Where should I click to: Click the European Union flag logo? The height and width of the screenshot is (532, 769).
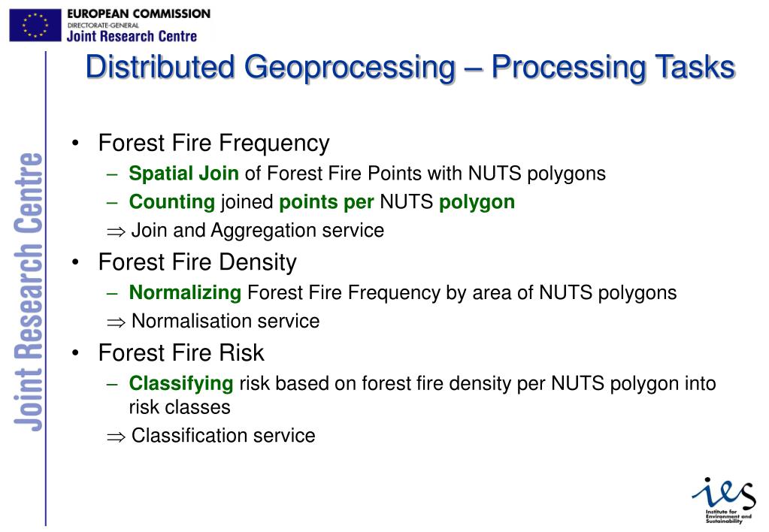(x=35, y=25)
